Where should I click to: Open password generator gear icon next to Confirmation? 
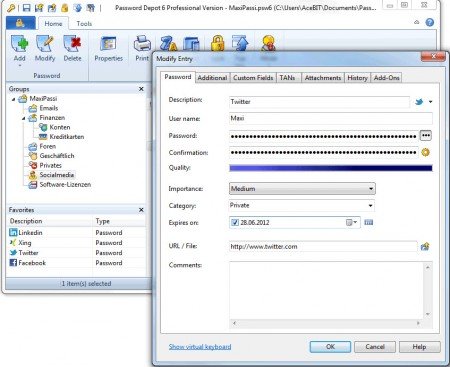click(x=425, y=153)
